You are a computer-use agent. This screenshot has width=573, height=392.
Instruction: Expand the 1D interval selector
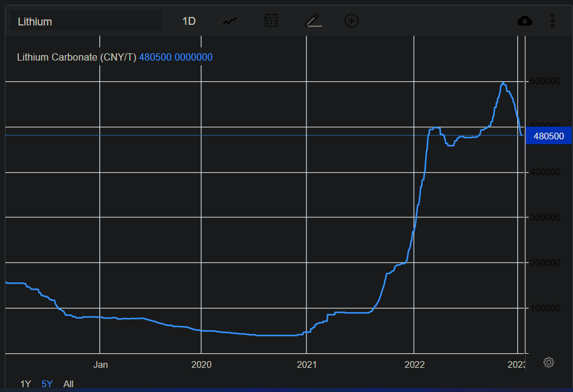click(x=189, y=21)
